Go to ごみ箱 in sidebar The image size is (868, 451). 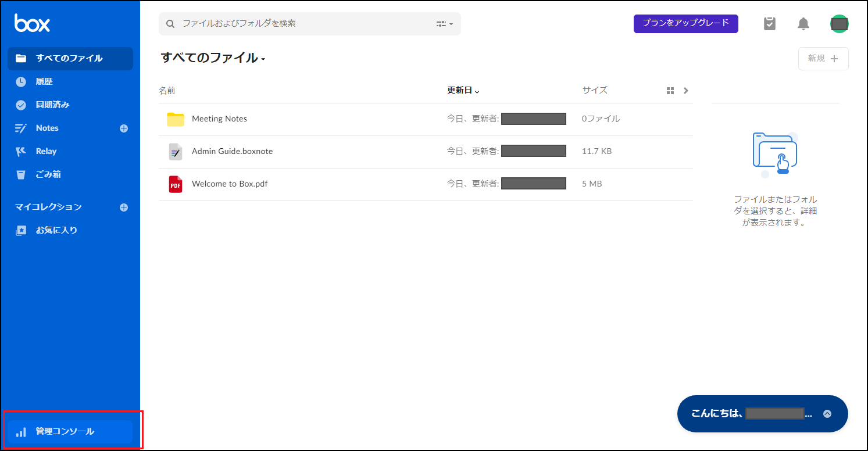(x=48, y=174)
